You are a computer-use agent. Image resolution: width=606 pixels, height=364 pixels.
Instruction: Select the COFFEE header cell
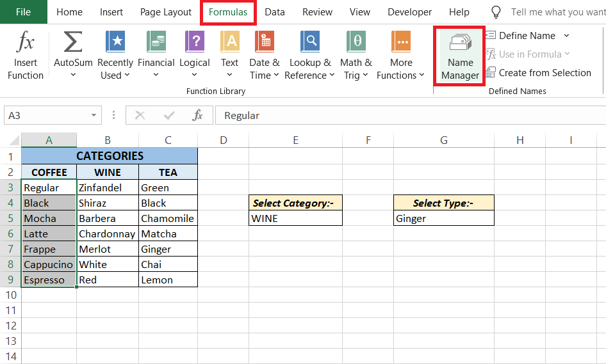pyautogui.click(x=49, y=172)
